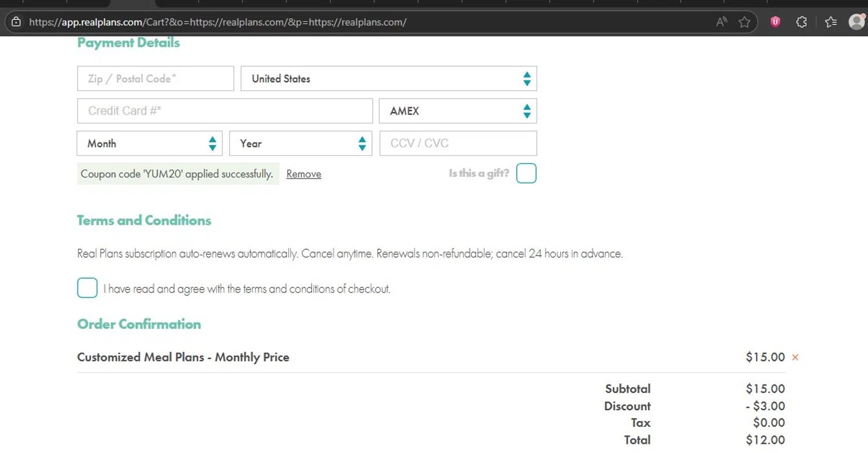Open browser Extensions puzzle icon

point(801,22)
